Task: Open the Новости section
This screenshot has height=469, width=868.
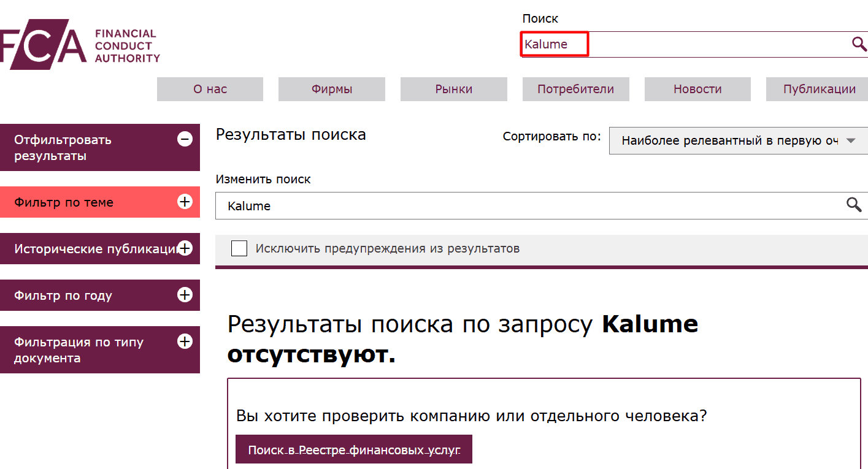Action: tap(697, 89)
